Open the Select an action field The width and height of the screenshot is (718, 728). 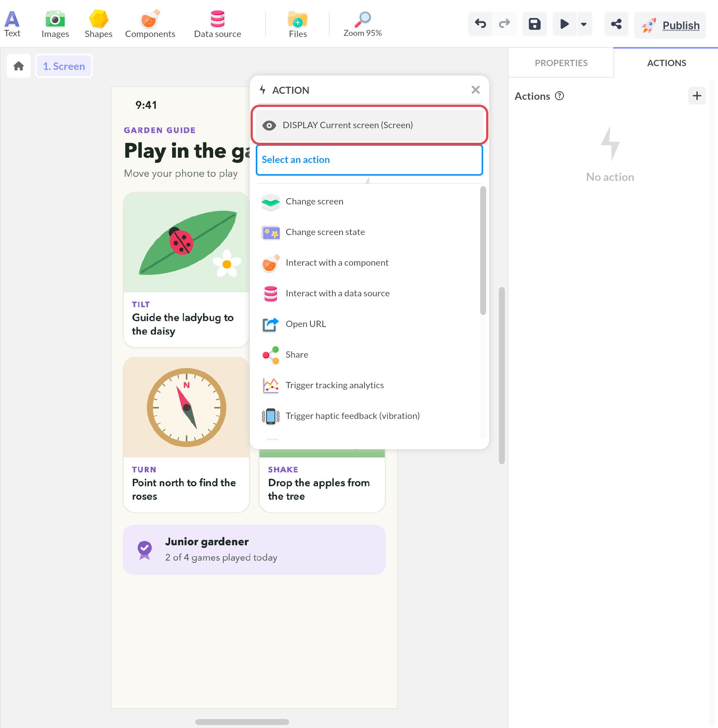369,160
